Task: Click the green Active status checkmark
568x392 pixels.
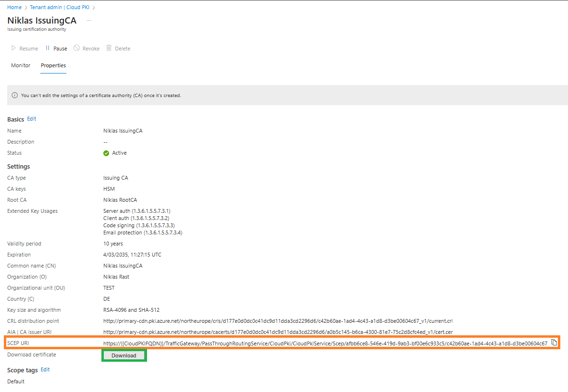Action: coord(106,153)
